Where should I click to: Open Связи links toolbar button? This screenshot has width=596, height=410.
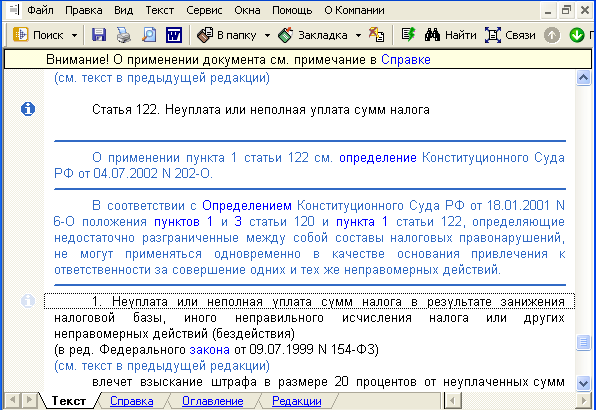click(x=510, y=35)
